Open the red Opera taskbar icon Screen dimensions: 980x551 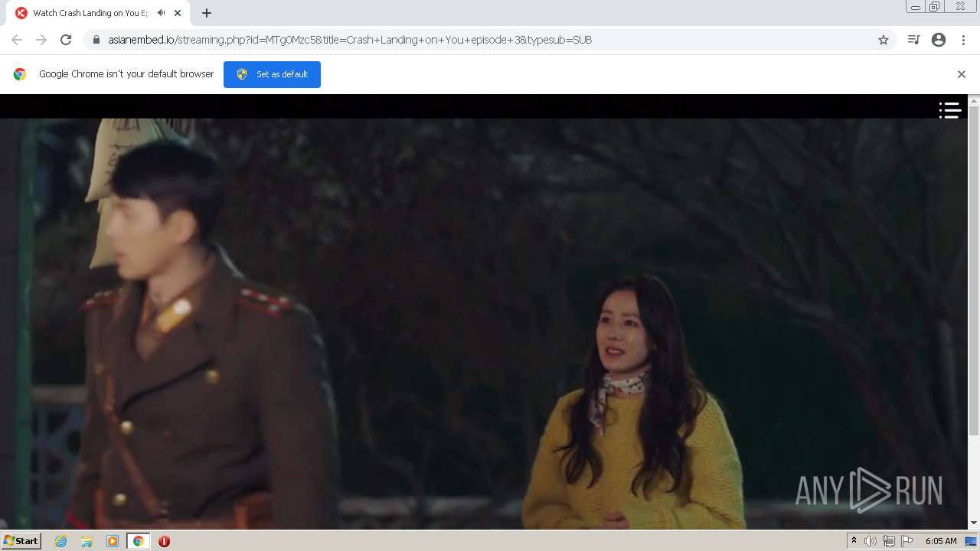(164, 541)
